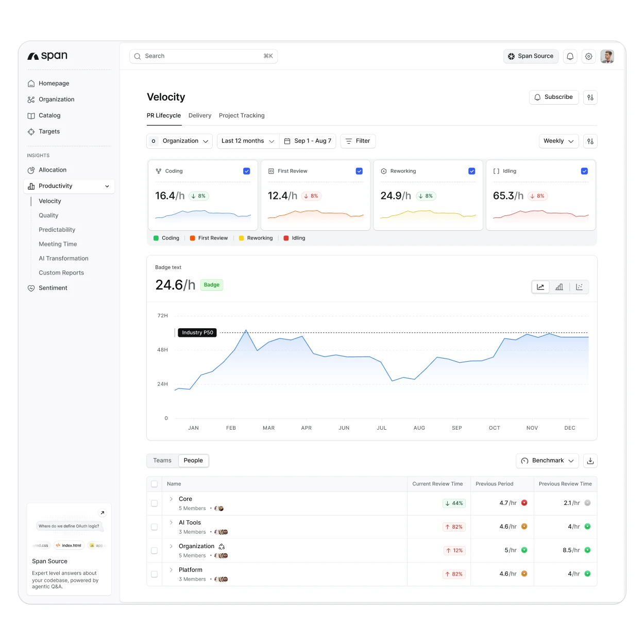The width and height of the screenshot is (644, 644).
Task: Open settings gear in top bar
Action: 588,56
